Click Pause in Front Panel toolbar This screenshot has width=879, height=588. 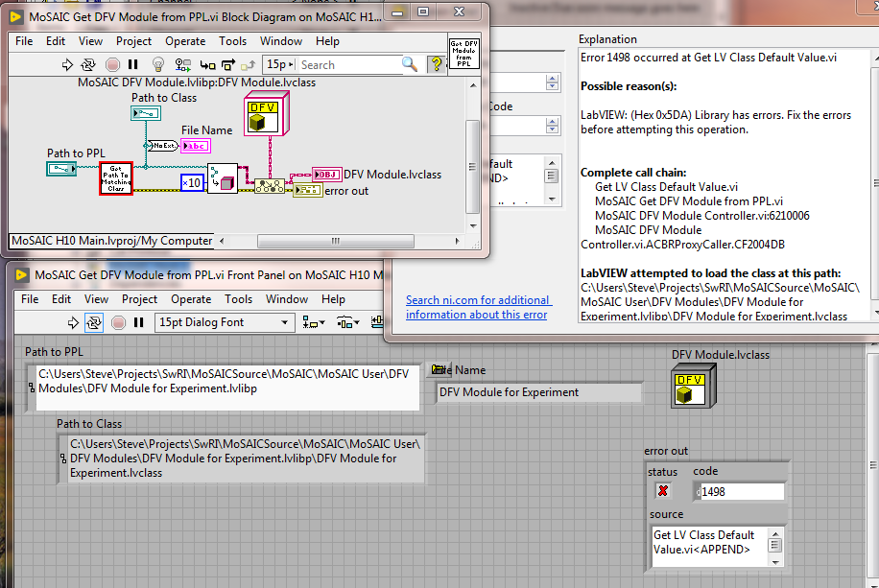coord(138,322)
